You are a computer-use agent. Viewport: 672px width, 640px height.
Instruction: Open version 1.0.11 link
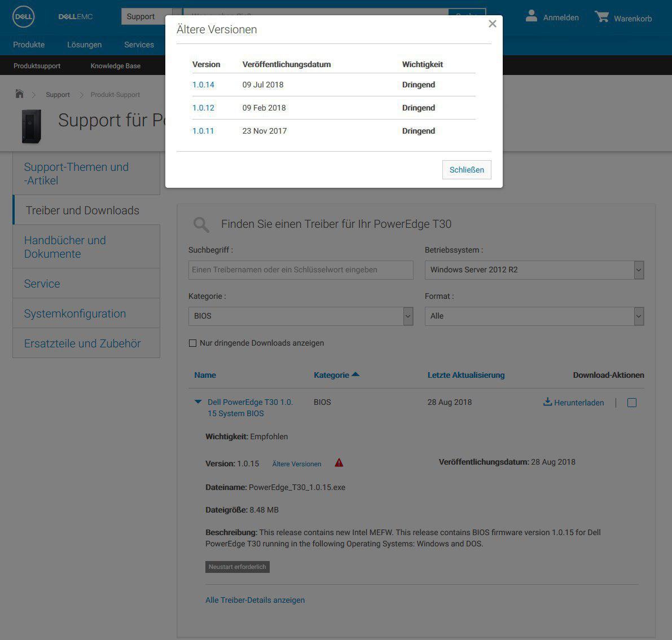203,131
